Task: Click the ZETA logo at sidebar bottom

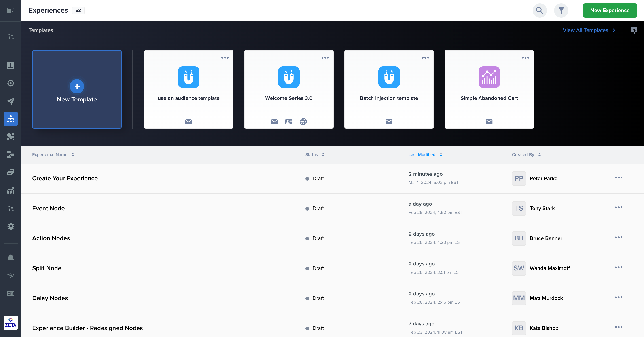Action: point(11,322)
